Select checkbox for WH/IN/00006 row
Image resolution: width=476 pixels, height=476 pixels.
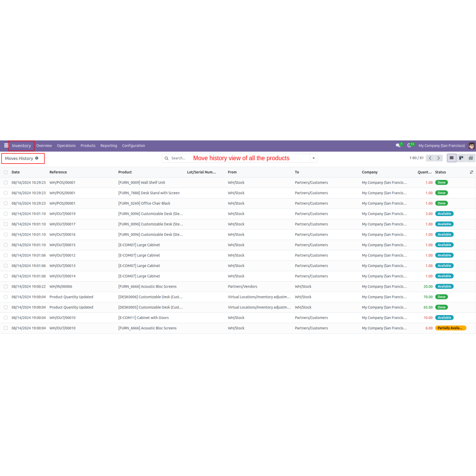tap(6, 286)
